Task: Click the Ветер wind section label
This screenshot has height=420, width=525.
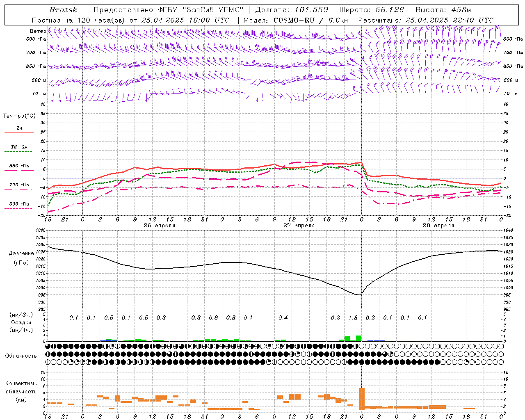Action: pyautogui.click(x=38, y=31)
